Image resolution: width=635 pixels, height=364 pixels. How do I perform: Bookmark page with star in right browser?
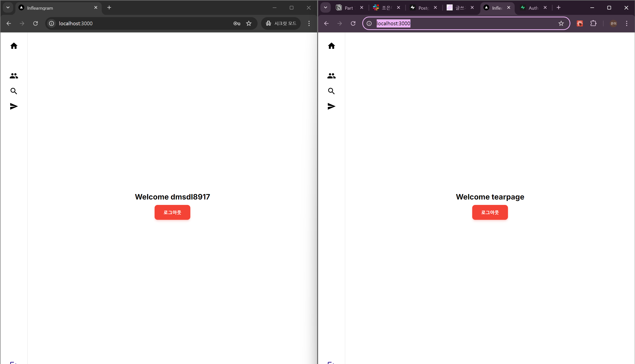[561, 24]
